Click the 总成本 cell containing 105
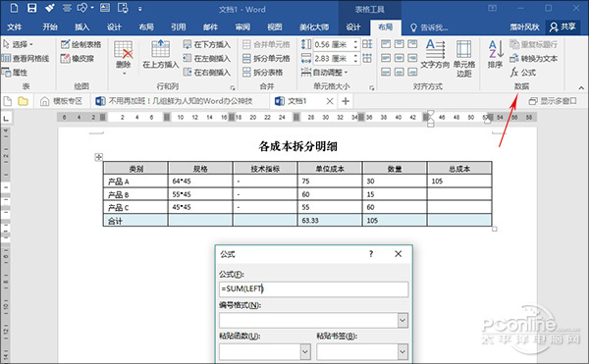 [459, 181]
